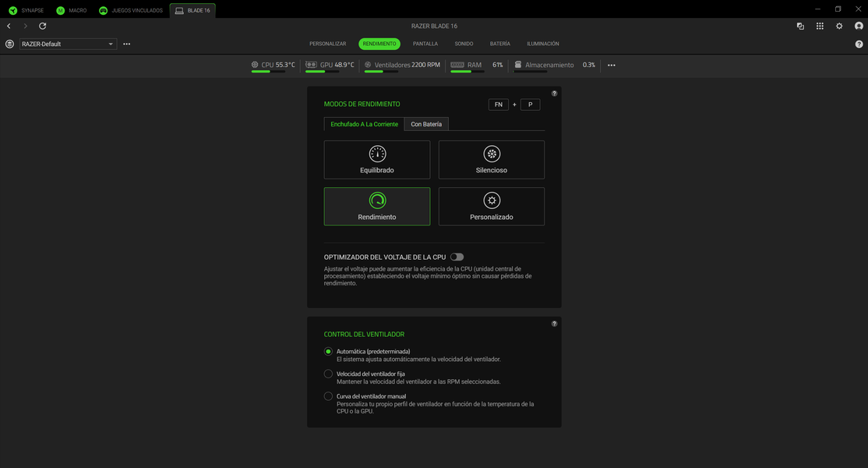This screenshot has height=468, width=868.
Task: Switch to Juegos Vinculados tab
Action: 131,10
